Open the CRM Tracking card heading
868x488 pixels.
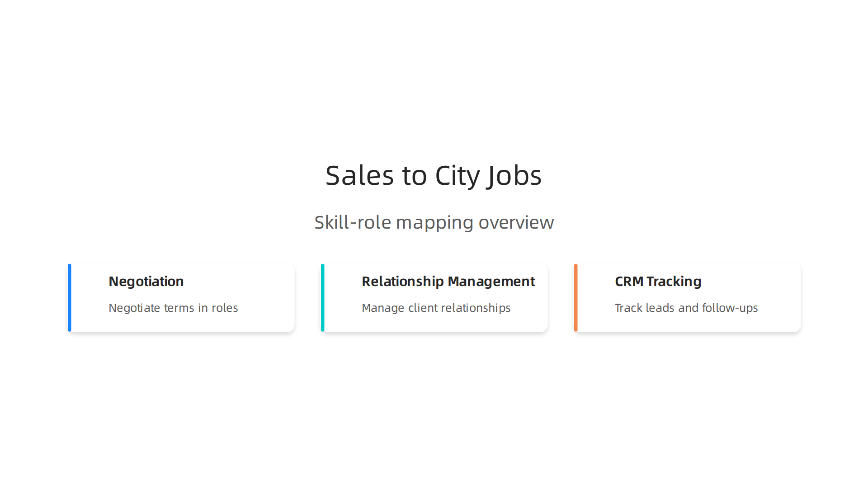(658, 282)
